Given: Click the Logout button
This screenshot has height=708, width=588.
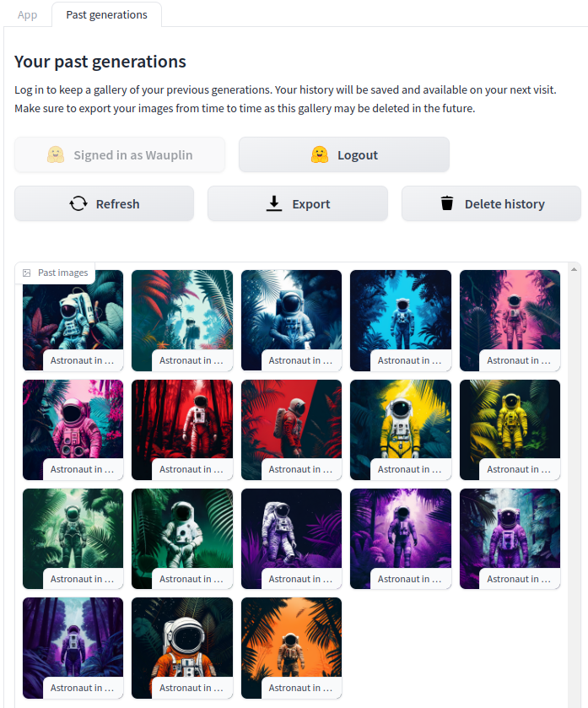Looking at the screenshot, I should [x=344, y=155].
